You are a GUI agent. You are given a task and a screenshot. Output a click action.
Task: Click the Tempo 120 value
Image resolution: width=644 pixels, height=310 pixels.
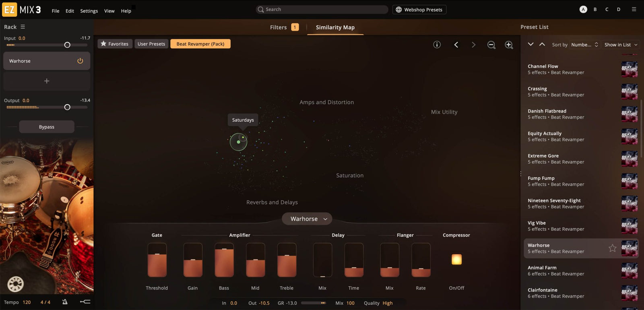27,302
